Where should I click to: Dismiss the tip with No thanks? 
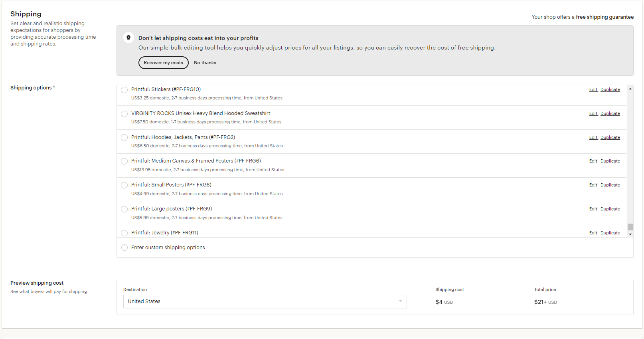pos(205,63)
